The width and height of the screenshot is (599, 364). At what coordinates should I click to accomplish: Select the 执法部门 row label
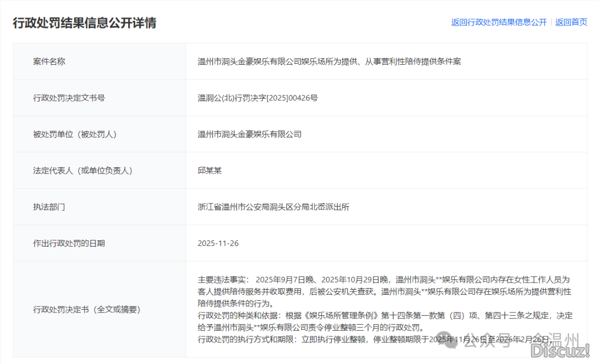[49, 207]
